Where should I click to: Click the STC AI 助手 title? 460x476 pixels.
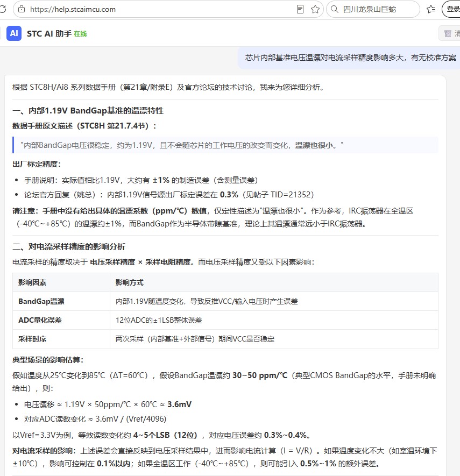pyautogui.click(x=49, y=34)
